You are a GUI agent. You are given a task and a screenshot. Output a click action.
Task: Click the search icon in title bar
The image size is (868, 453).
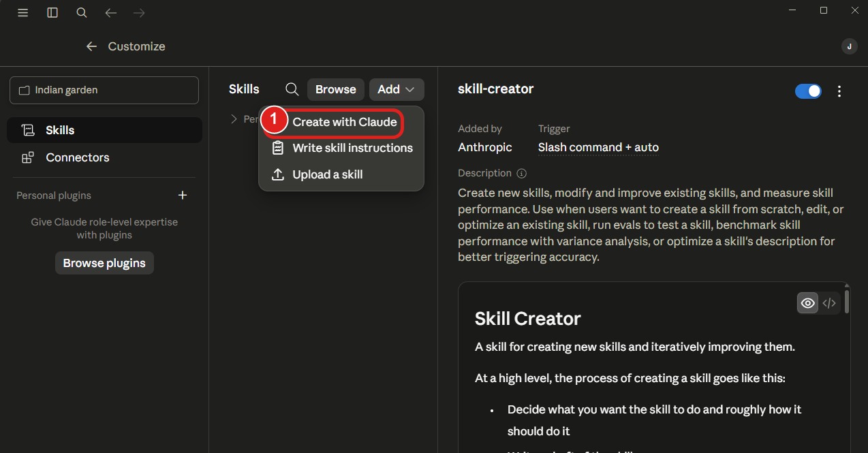tap(82, 13)
